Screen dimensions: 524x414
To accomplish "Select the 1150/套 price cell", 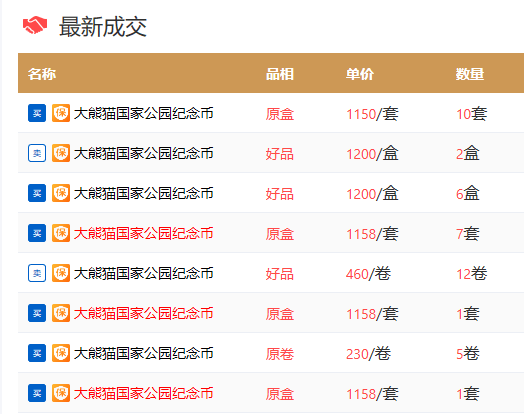I will point(372,114).
